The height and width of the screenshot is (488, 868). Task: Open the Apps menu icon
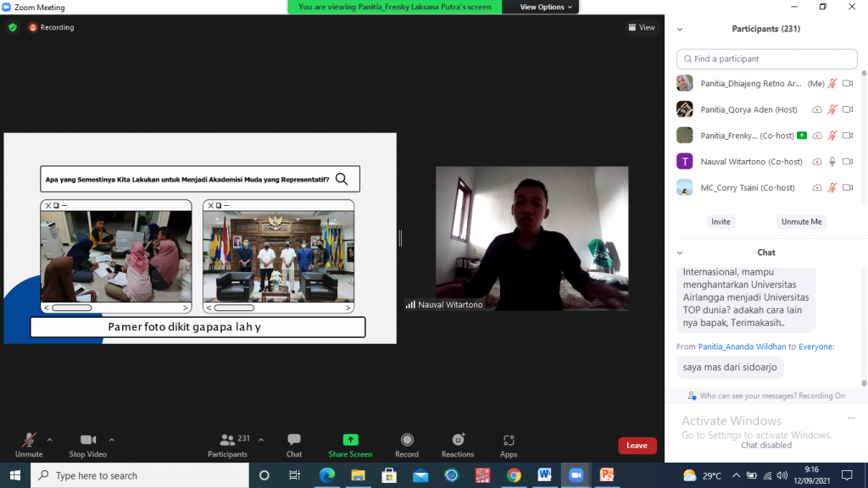509,440
